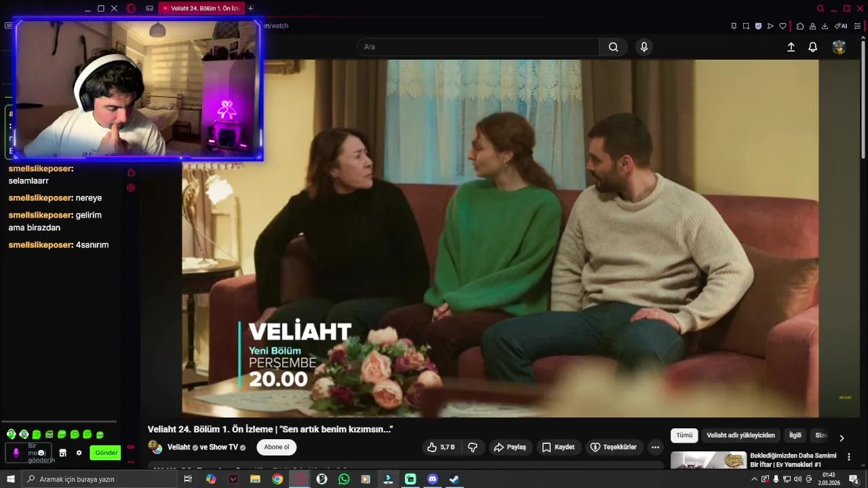Screen dimensions: 868x488
Task: Open the YouTube upload/create icon
Action: pos(791,47)
